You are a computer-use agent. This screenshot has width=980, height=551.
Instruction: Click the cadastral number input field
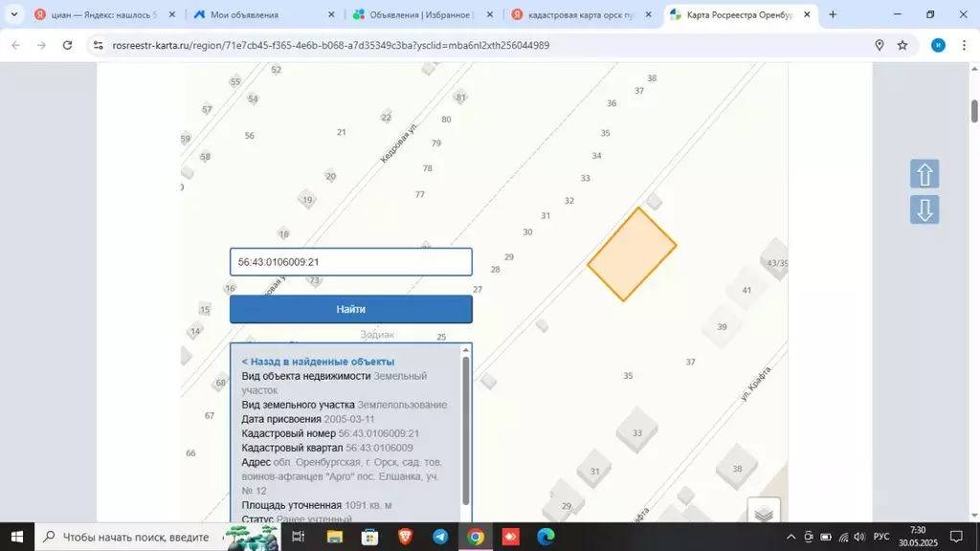tap(350, 262)
